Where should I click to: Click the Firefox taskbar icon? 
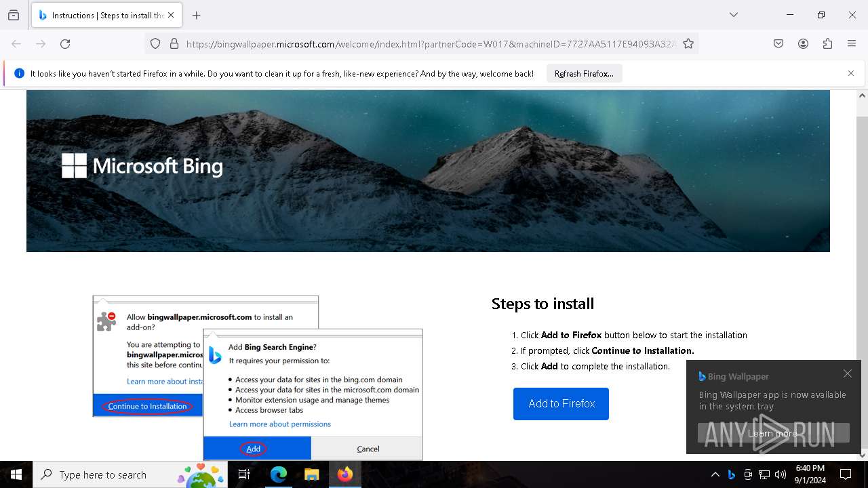point(345,474)
